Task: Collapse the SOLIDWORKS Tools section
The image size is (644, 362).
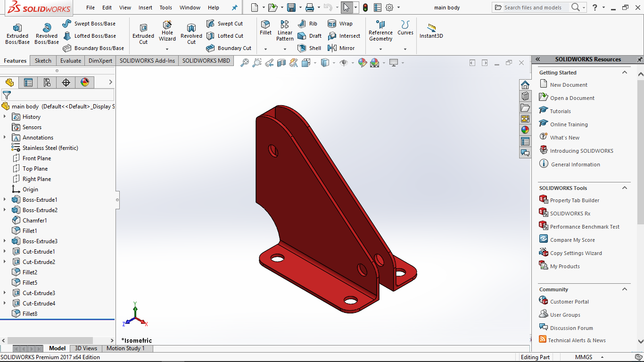Action: point(625,188)
